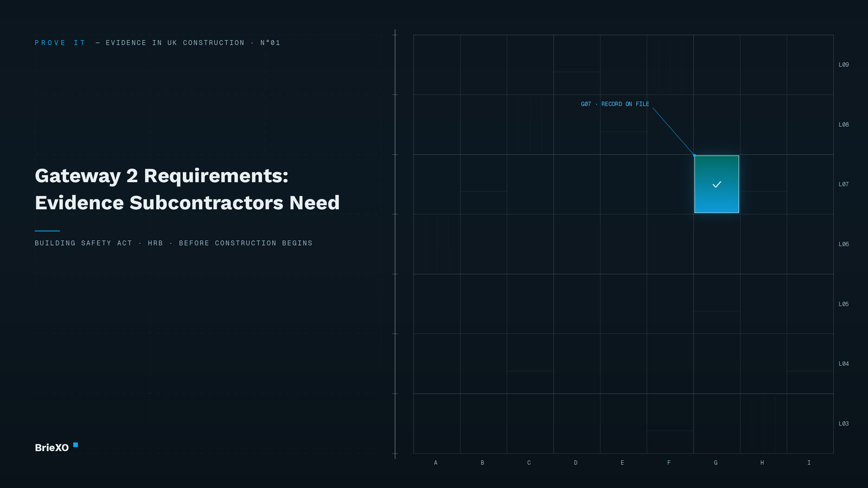The image size is (868, 488).
Task: Click the G07 · RECORD ON FILE label
Action: [615, 104]
